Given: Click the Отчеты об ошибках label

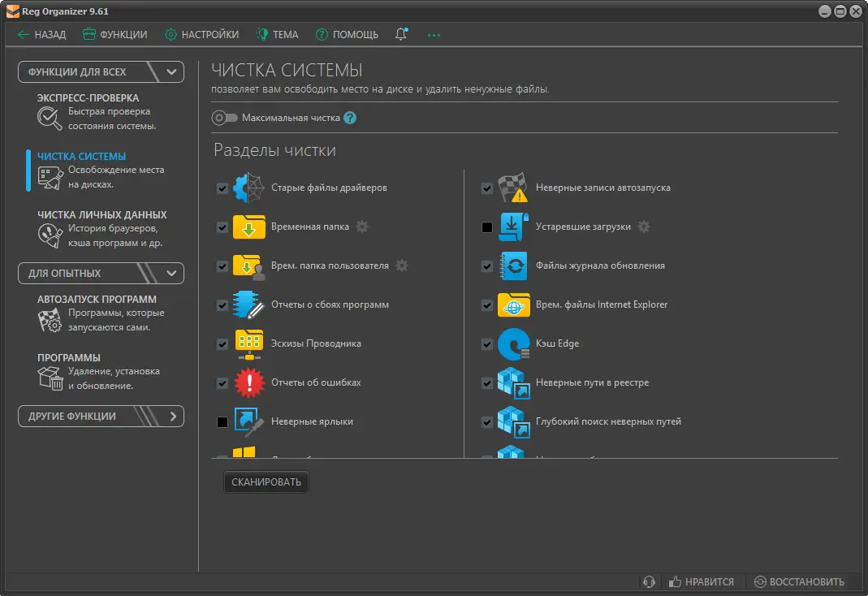Looking at the screenshot, I should coord(316,382).
